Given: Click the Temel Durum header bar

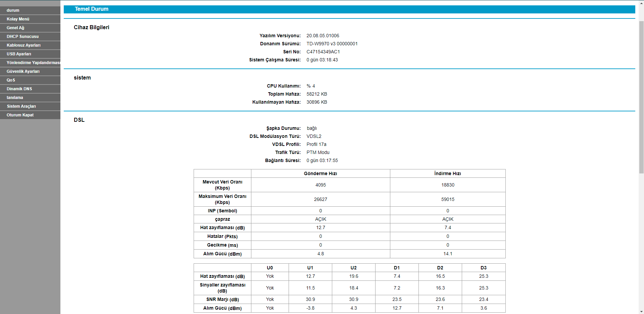Looking at the screenshot, I should 349,9.
